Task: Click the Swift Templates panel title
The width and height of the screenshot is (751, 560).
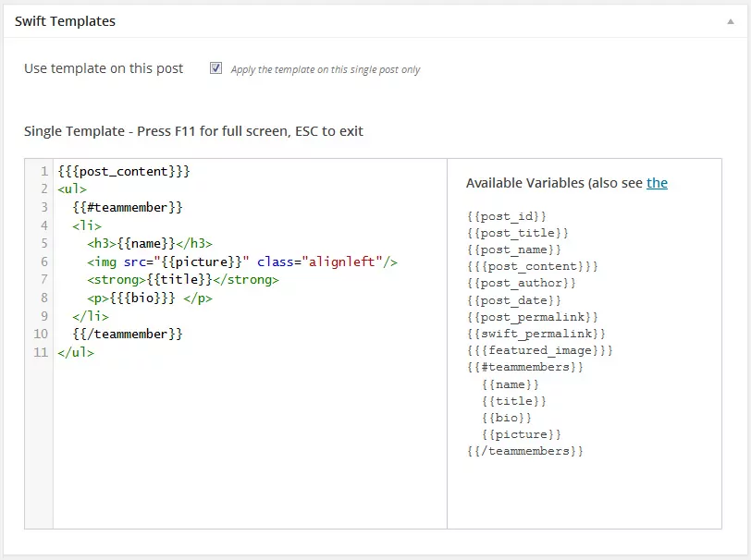Action: click(65, 21)
